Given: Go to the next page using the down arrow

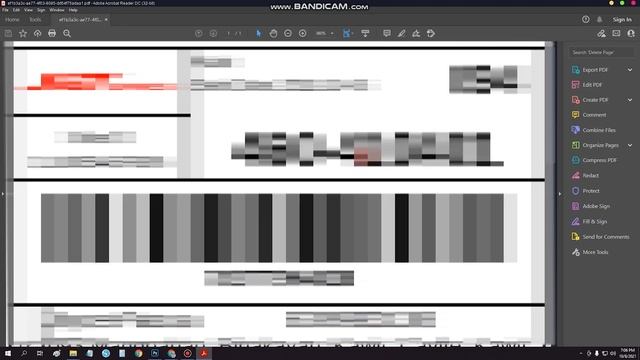Looking at the screenshot, I should (x=213, y=33).
